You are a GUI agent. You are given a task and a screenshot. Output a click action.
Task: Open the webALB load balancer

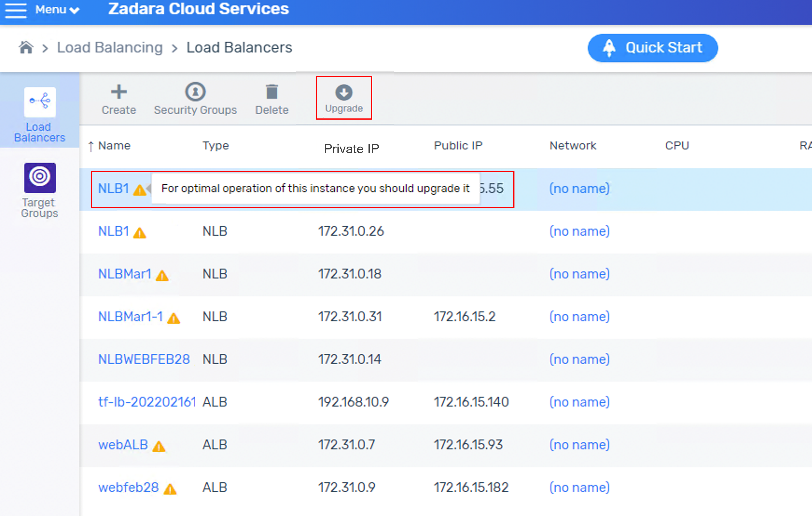click(123, 445)
